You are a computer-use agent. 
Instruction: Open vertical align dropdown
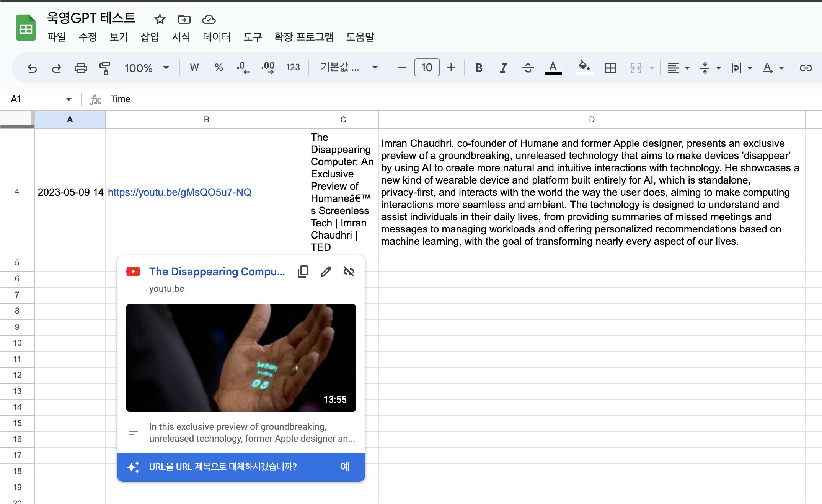710,68
